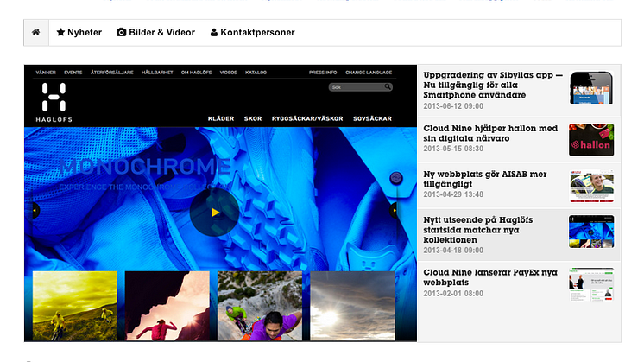
Task: Select the cloudy sunset sky thumbnail
Action: (x=352, y=306)
